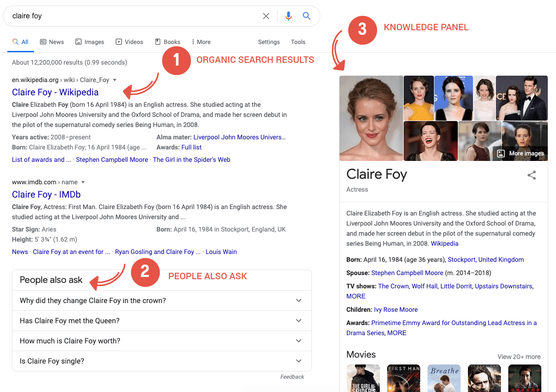Switch to the News tab
This screenshot has width=556, height=392.
(52, 42)
